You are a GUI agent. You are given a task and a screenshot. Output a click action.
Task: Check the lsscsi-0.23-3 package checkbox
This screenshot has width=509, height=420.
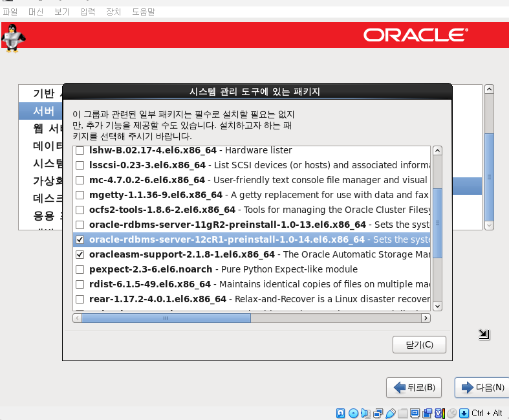pyautogui.click(x=80, y=165)
